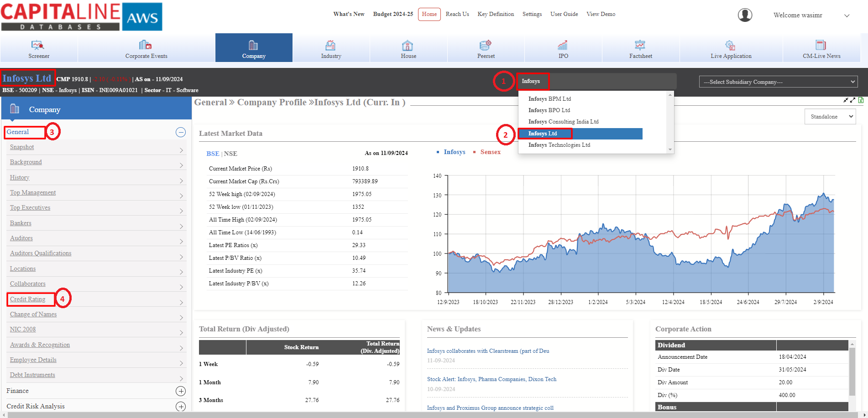Toggle the red Sensex legend marker
This screenshot has width=868, height=418.
pos(475,152)
